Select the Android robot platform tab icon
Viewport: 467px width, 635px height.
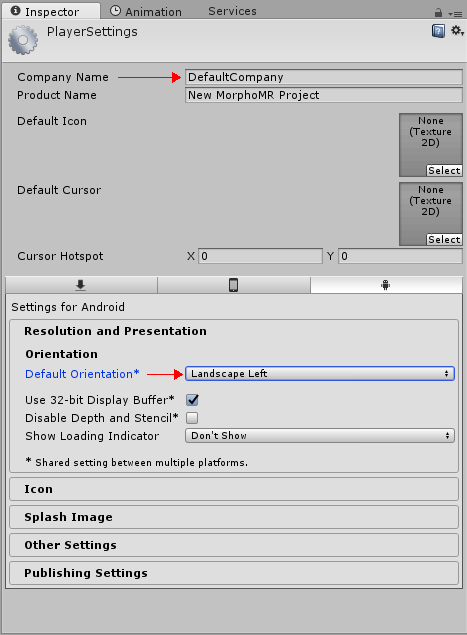[386, 285]
